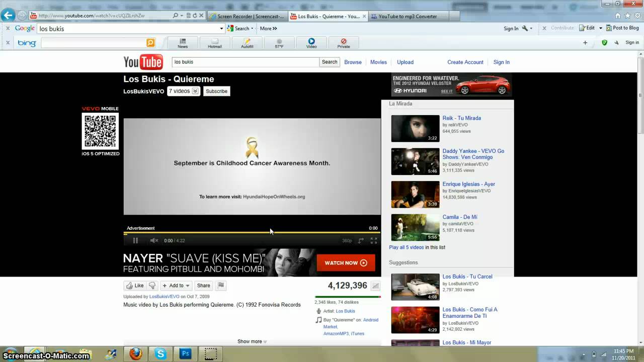Dislike the video with thumbs down
The width and height of the screenshot is (644, 362).
pyautogui.click(x=152, y=286)
